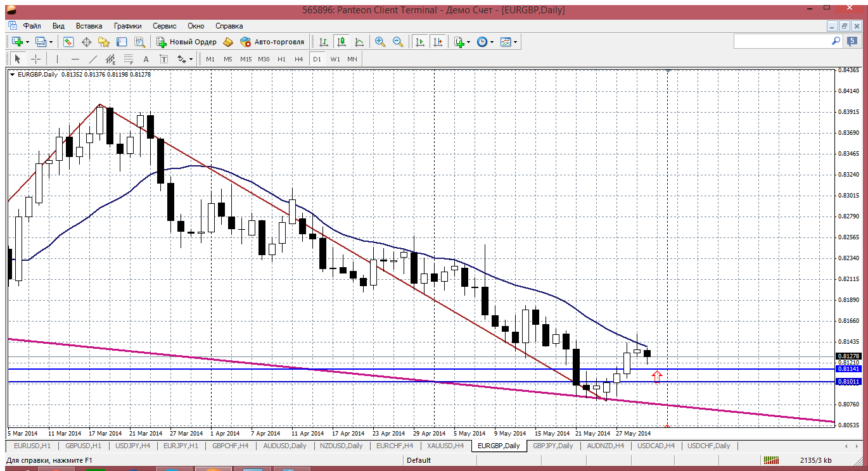Open the Графики menu
868x471 pixels.
pos(127,26)
